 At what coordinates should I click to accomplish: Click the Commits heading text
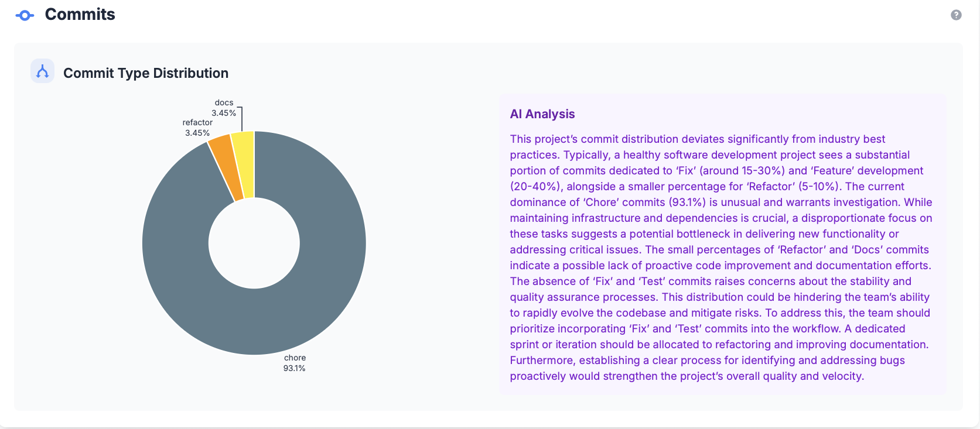[x=80, y=15]
